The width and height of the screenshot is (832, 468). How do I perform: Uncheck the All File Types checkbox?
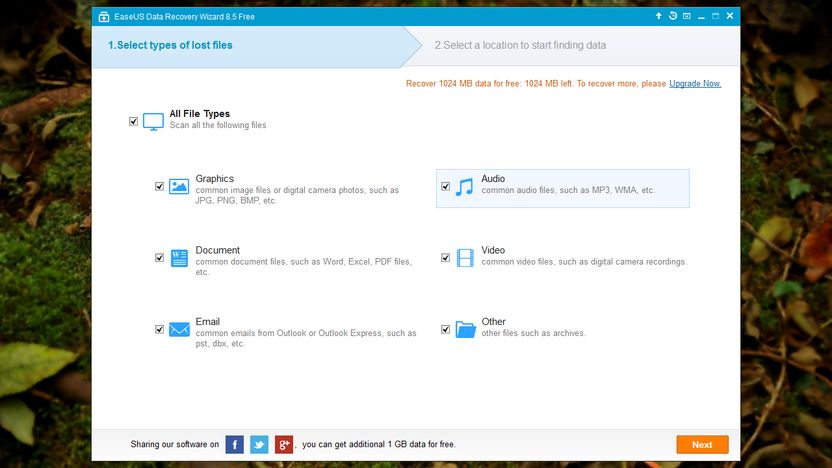tap(133, 122)
